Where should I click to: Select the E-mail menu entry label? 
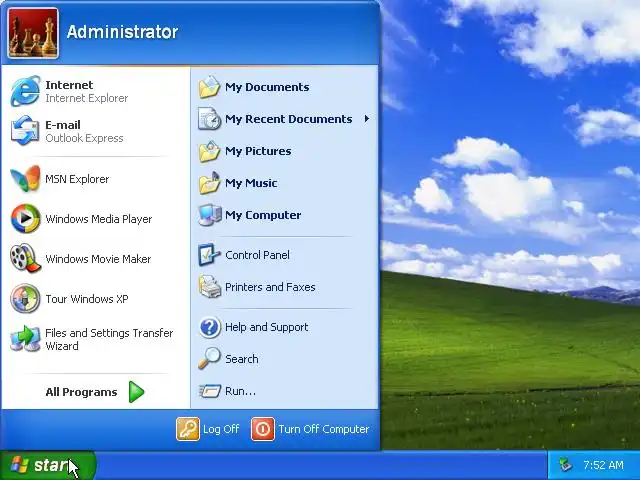pos(62,125)
